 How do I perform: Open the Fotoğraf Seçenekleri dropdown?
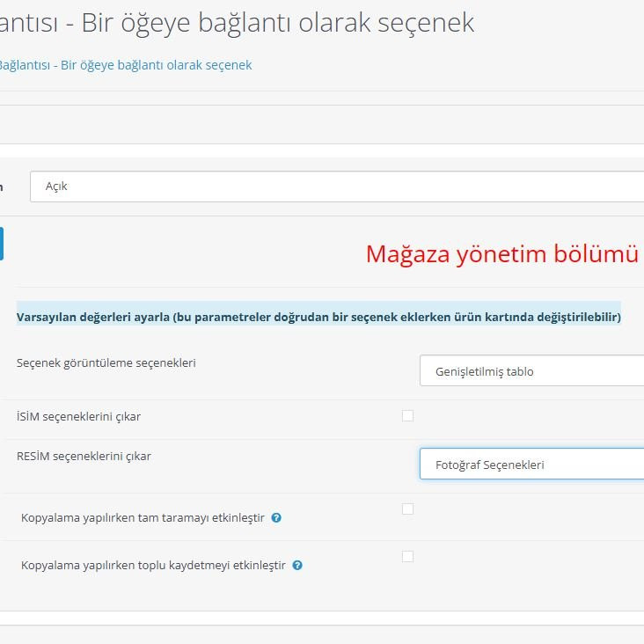(532, 465)
